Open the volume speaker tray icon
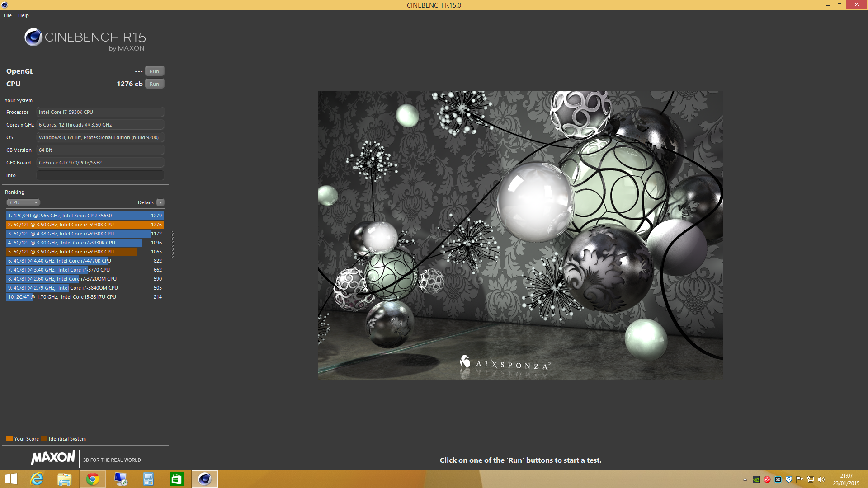The height and width of the screenshot is (488, 868). tap(821, 479)
